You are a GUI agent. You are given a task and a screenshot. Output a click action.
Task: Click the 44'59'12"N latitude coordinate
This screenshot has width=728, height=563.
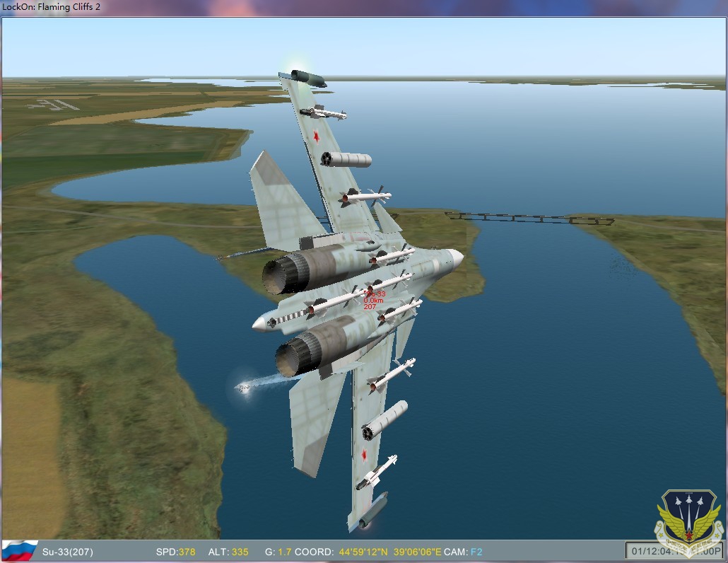(363, 552)
